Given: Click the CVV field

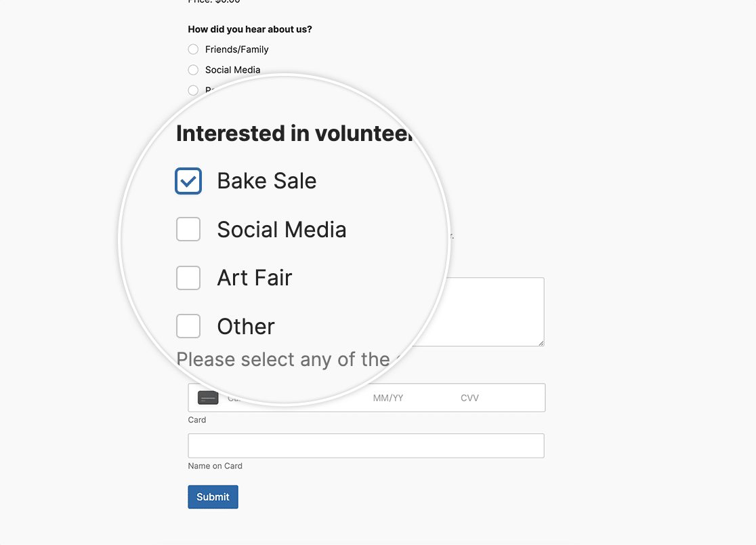Looking at the screenshot, I should (469, 398).
